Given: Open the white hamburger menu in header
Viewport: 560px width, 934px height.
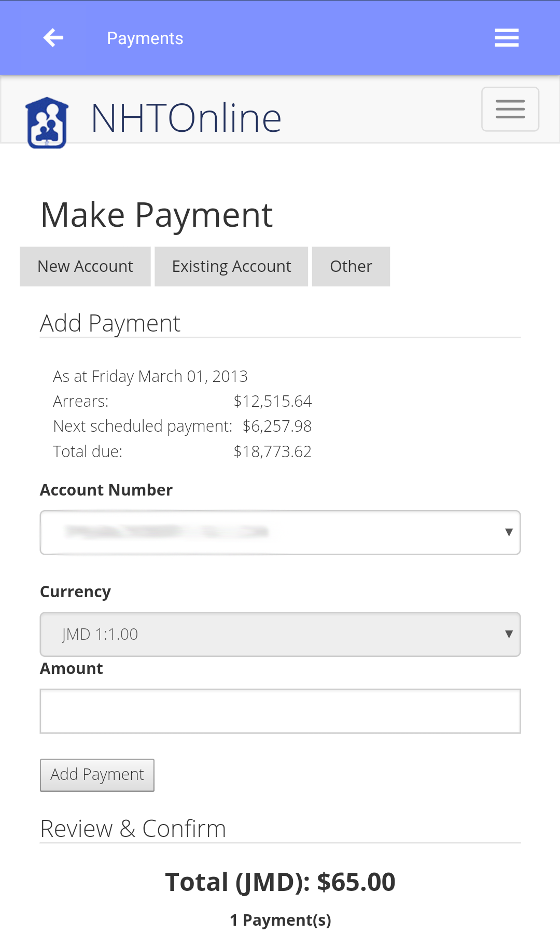Looking at the screenshot, I should coord(507,38).
